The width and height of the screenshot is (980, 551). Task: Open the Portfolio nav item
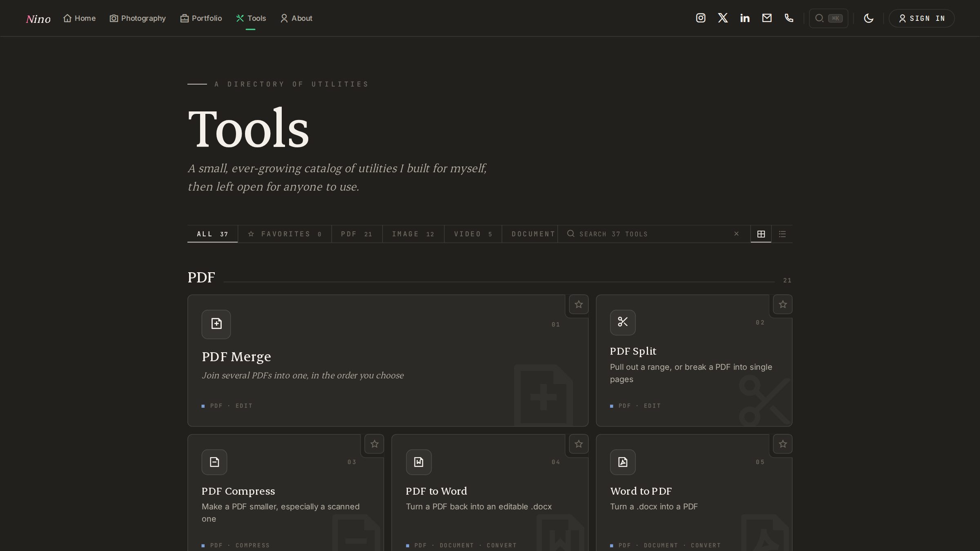click(201, 18)
